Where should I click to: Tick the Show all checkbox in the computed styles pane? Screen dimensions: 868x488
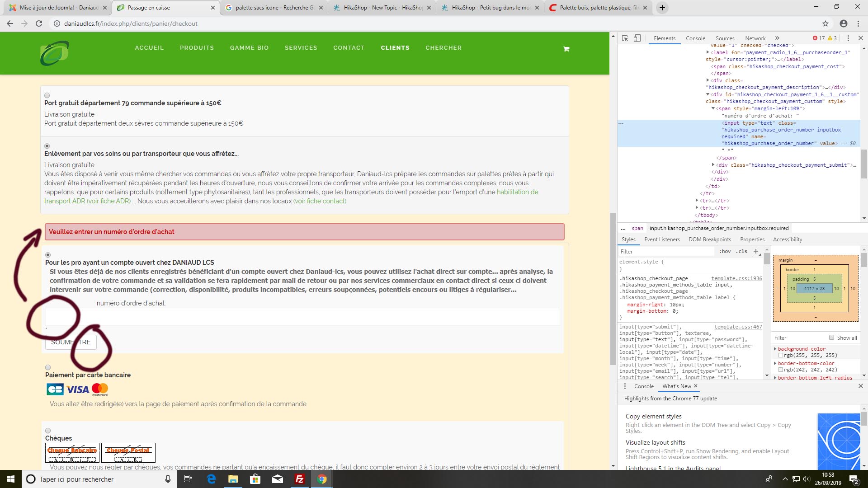pyautogui.click(x=831, y=338)
